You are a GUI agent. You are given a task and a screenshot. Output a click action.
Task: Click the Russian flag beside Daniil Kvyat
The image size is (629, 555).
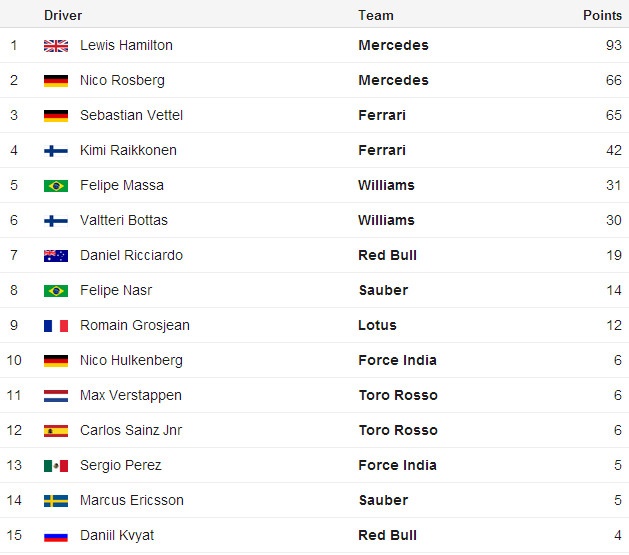[56, 535]
